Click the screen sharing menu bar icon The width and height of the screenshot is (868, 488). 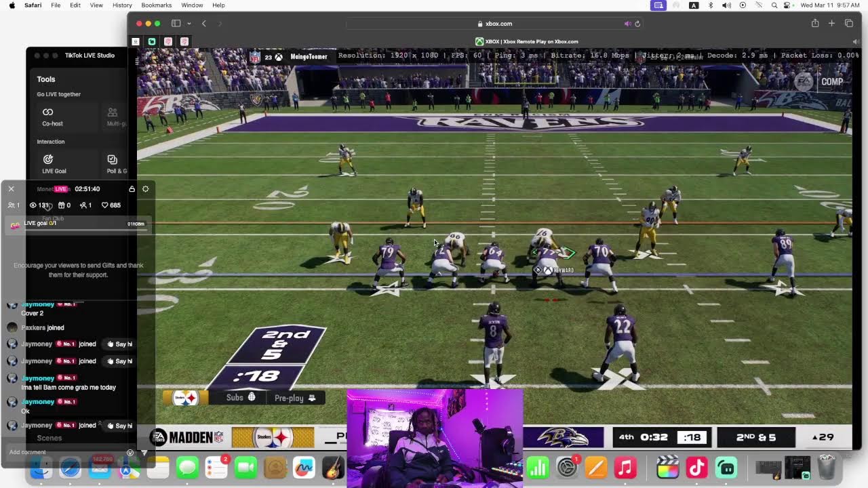(x=658, y=5)
